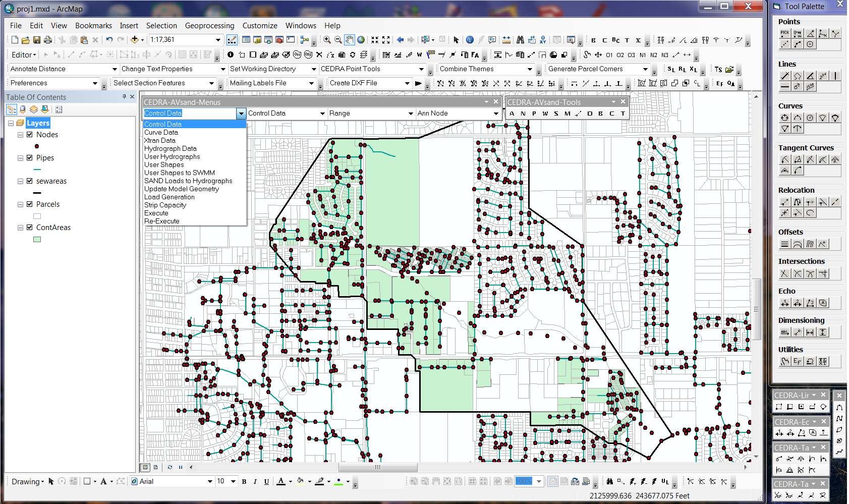The image size is (849, 504).
Task: Open the Range dropdown
Action: [x=411, y=114]
